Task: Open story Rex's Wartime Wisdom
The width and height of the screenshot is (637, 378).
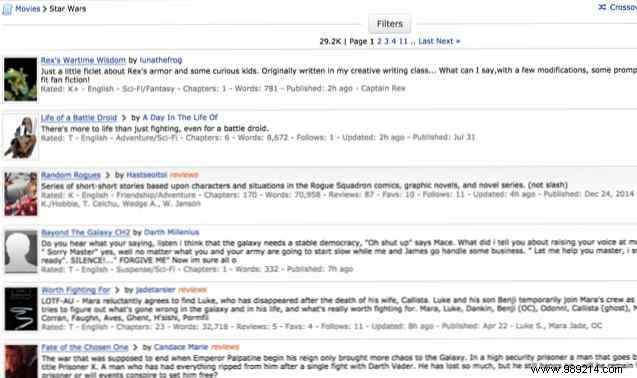Action: [83, 60]
